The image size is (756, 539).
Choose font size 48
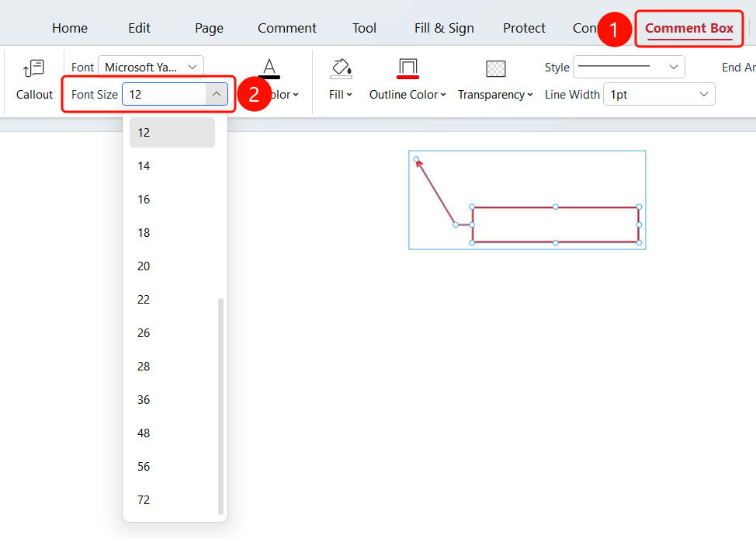(172, 433)
